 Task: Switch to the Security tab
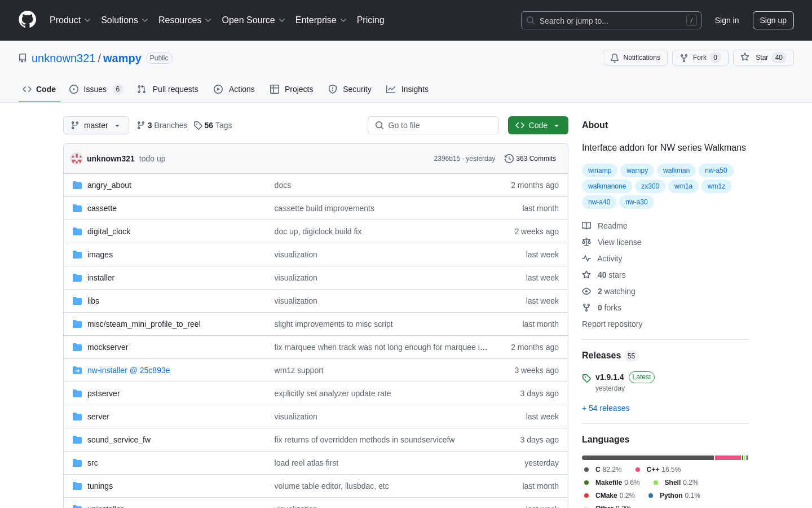(350, 89)
